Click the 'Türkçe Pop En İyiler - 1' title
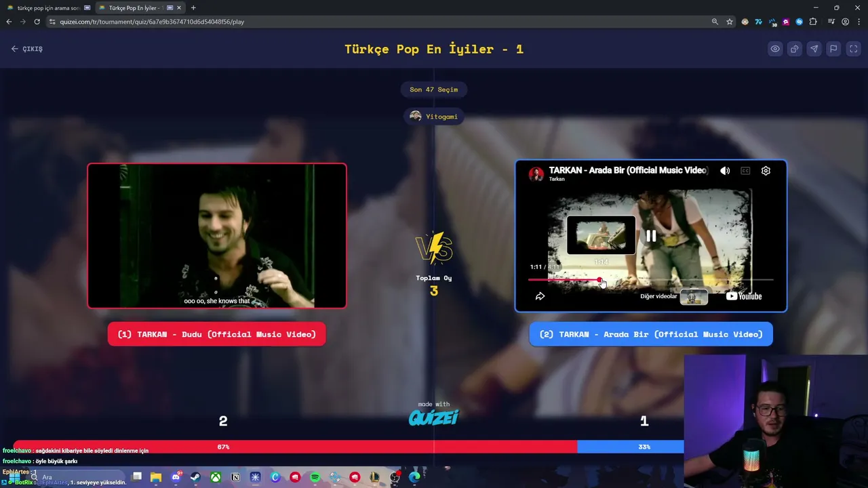Image resolution: width=868 pixels, height=488 pixels. (434, 49)
